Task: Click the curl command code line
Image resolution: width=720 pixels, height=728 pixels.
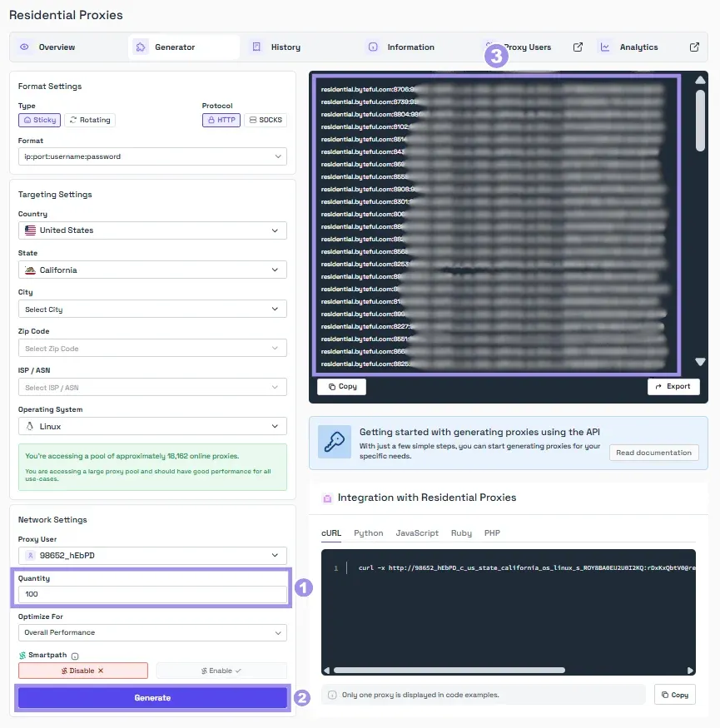Action: (x=527, y=567)
